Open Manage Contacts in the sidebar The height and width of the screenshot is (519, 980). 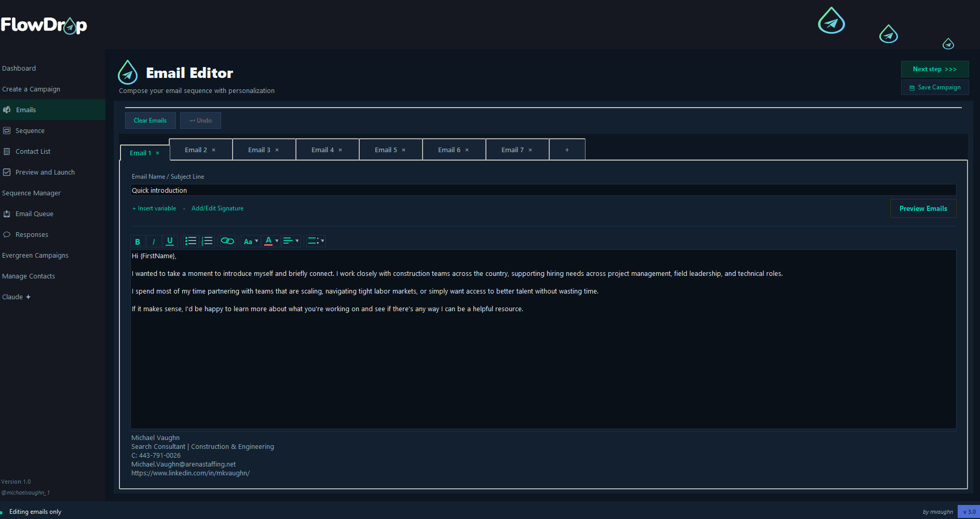tap(29, 276)
